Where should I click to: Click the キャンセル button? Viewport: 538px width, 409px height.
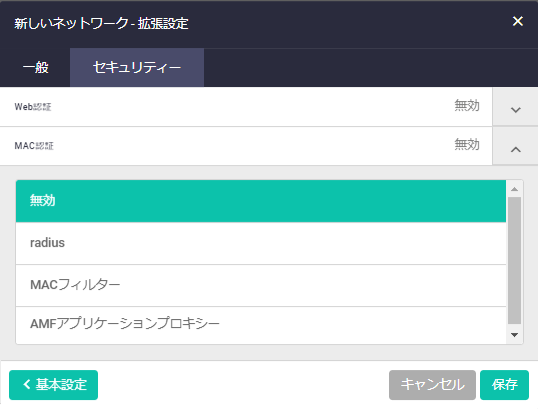[x=432, y=385]
